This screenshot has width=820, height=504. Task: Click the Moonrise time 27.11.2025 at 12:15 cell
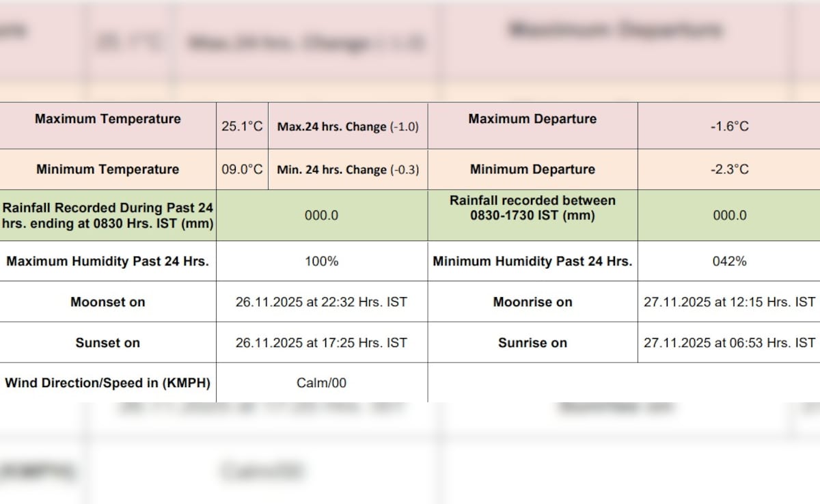pos(729,302)
